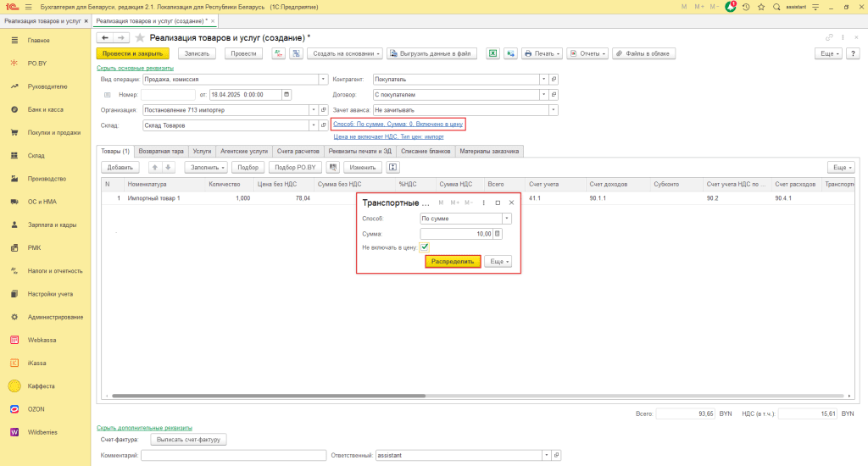Open Зарплата и кадры section
The height and width of the screenshot is (466, 868).
click(46, 225)
